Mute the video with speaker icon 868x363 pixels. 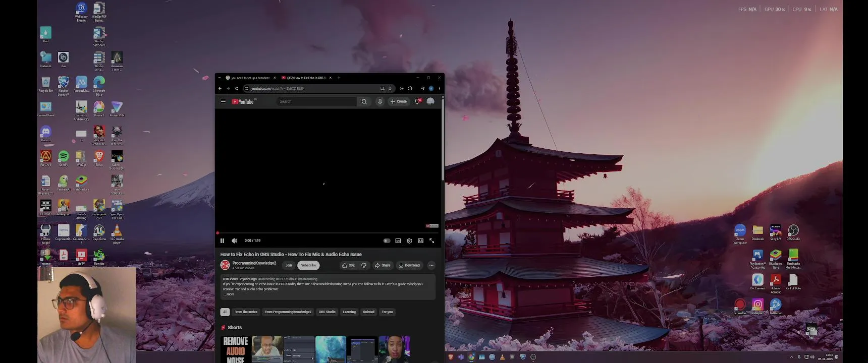234,241
